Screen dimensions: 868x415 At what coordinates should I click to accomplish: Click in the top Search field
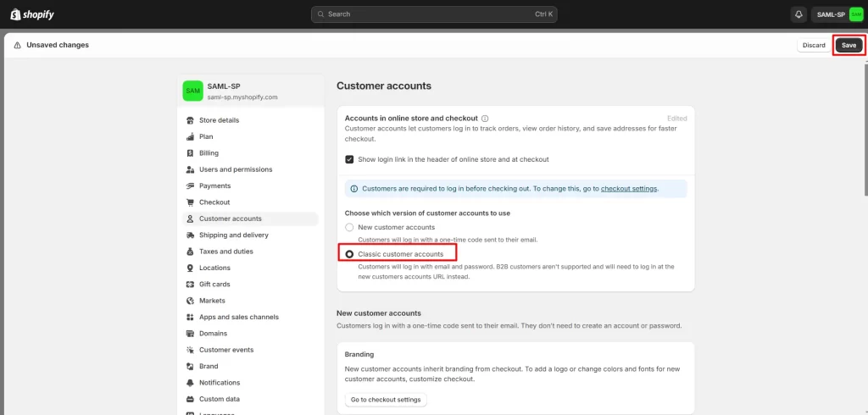[434, 14]
